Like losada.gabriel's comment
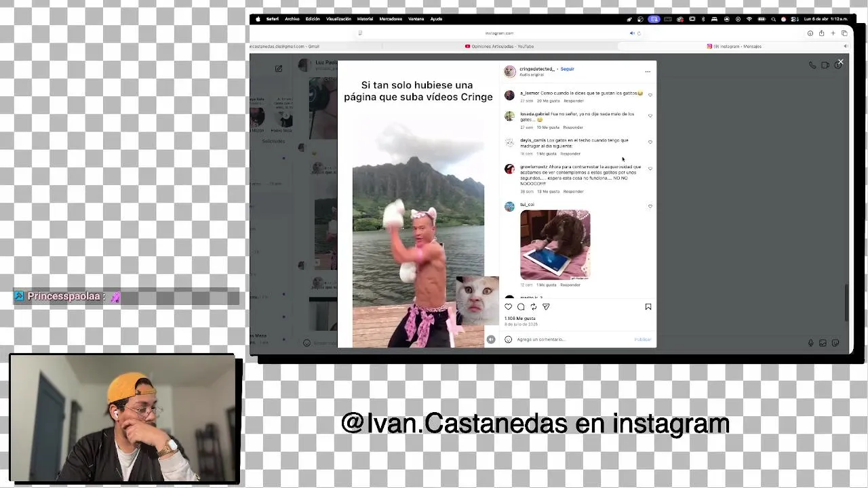The height and width of the screenshot is (488, 868). 650,116
